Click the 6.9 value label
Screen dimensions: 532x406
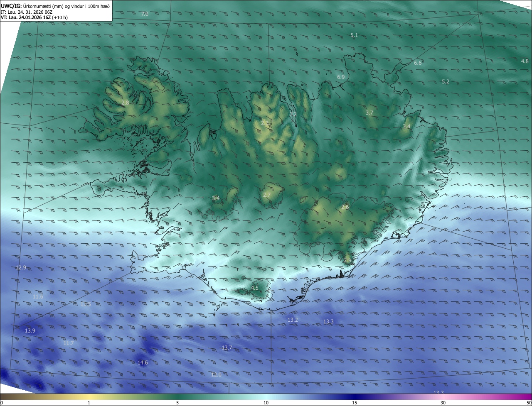tap(341, 77)
